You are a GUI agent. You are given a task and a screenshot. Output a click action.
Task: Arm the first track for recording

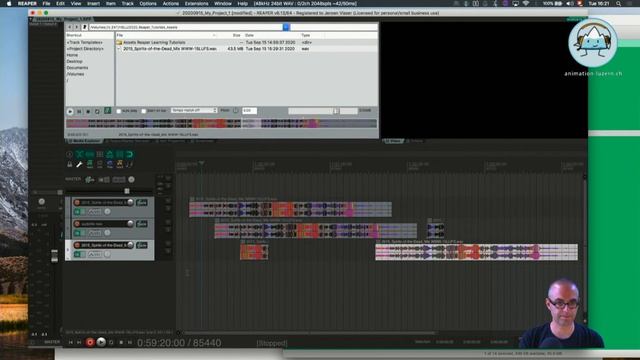coord(77,202)
